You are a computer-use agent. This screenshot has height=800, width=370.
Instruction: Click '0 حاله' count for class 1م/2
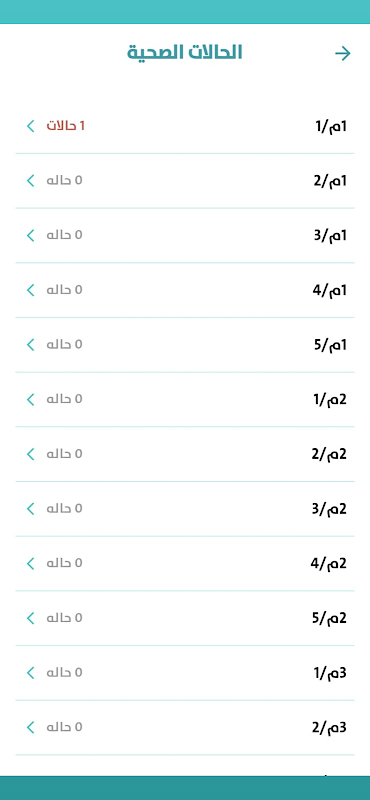64,180
